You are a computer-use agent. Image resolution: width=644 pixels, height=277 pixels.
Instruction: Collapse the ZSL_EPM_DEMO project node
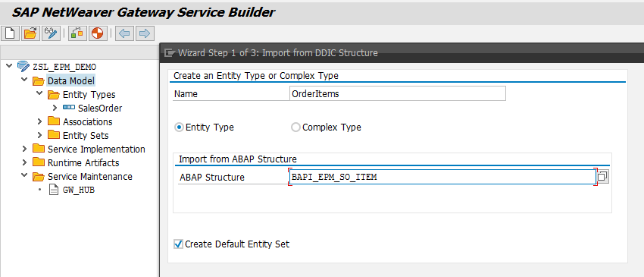click(9, 66)
